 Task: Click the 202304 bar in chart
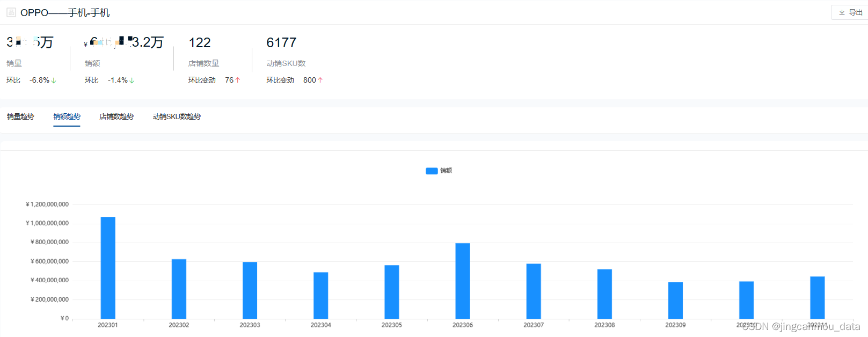[x=321, y=296]
